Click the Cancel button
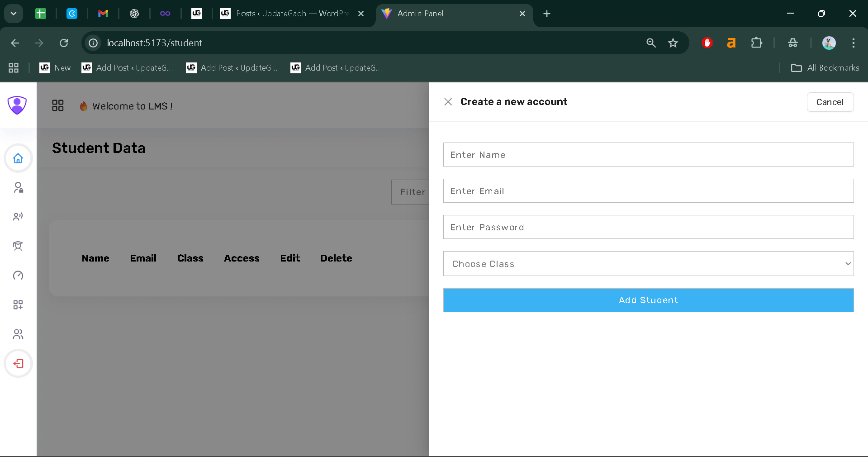 point(830,102)
